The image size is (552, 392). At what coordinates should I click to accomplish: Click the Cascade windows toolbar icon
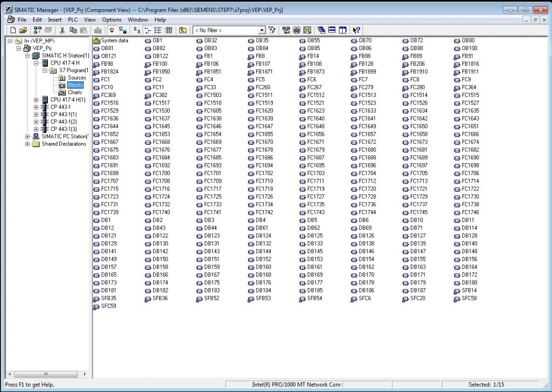click(x=322, y=30)
